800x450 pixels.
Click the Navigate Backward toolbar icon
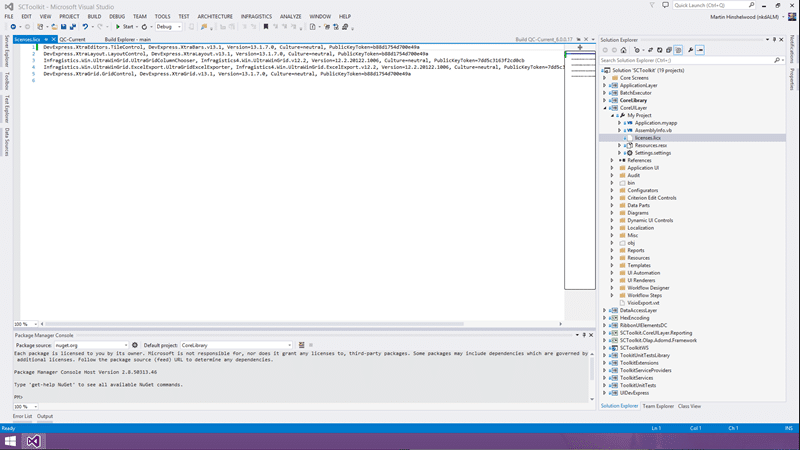pyautogui.click(x=13, y=27)
